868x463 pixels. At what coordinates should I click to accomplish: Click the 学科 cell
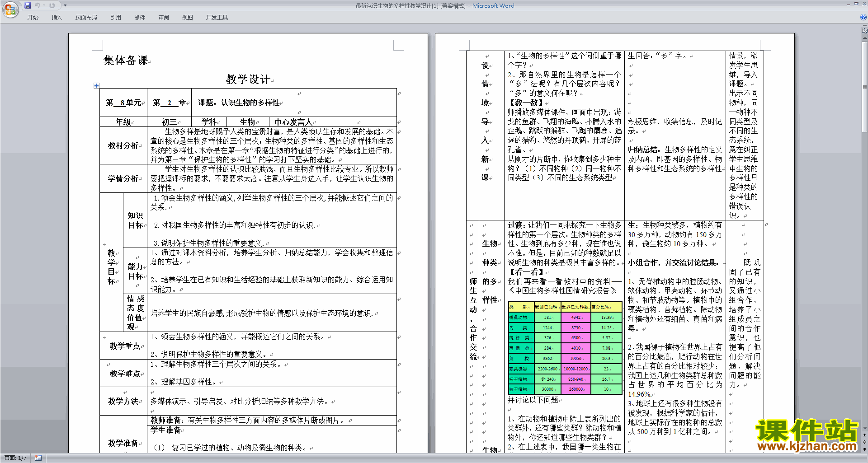coord(209,122)
